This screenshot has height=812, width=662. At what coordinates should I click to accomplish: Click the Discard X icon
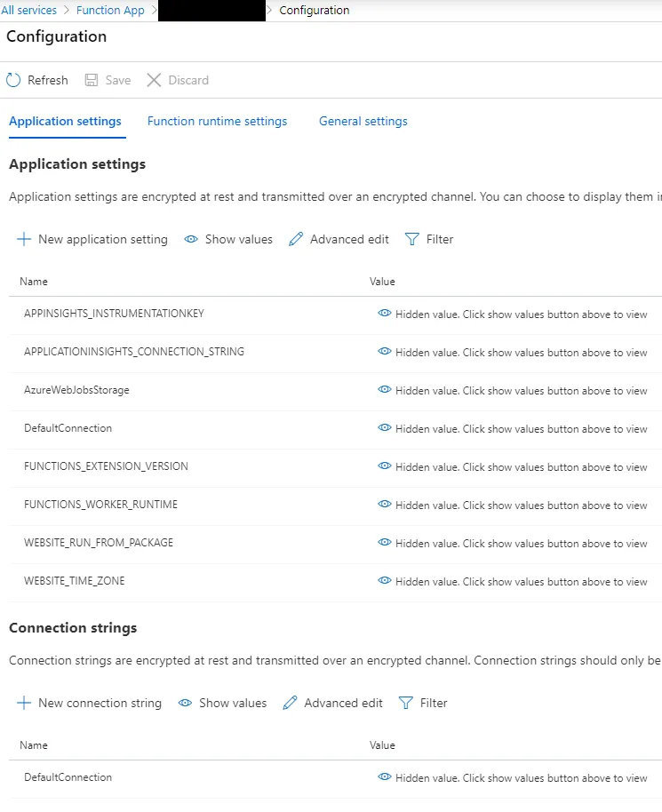point(154,80)
